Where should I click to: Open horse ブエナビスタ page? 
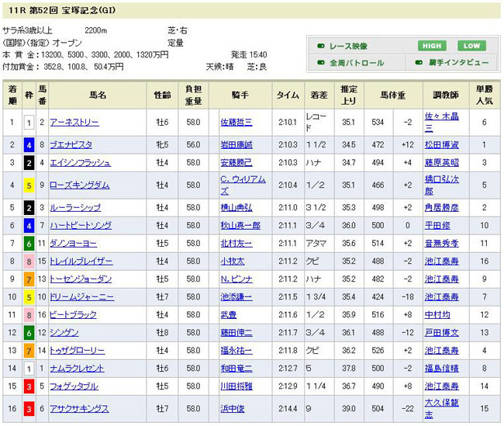tap(71, 144)
